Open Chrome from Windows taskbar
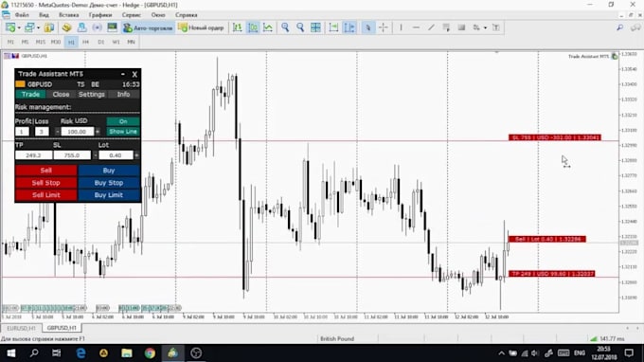 click(150, 353)
